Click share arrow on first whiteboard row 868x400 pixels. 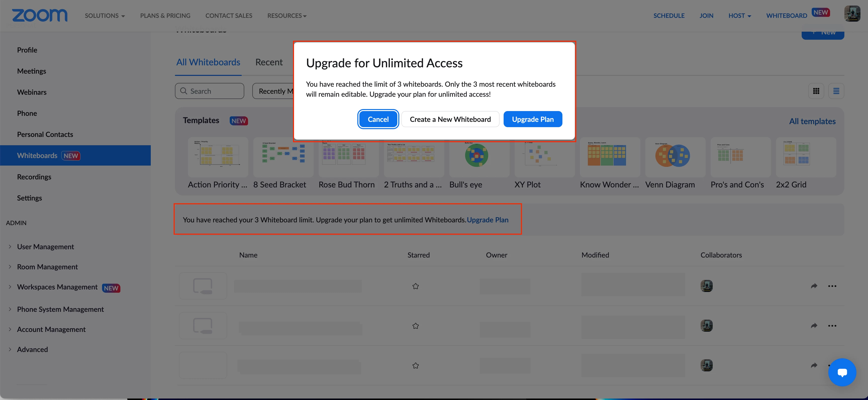(814, 286)
